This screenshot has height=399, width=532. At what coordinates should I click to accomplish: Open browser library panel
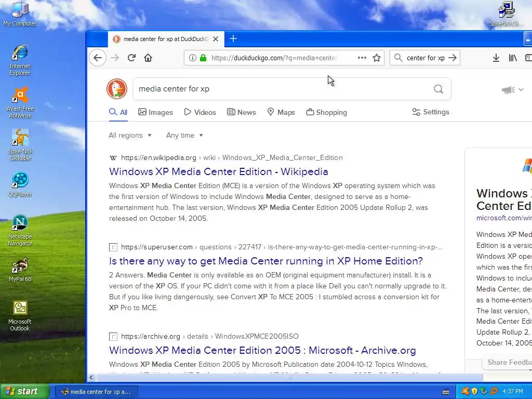513,58
